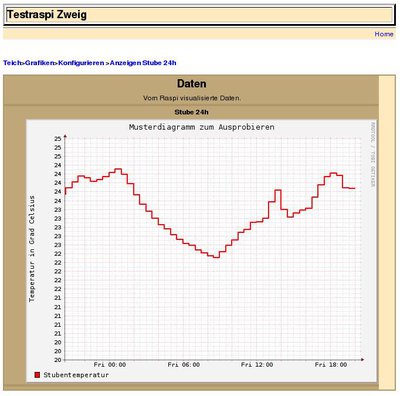The width and height of the screenshot is (400, 396).
Task: Click the Fri 12:00 time axis label
Action: pyautogui.click(x=257, y=365)
